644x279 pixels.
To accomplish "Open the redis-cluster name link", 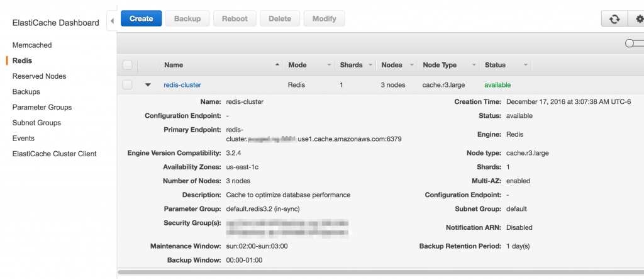I will point(182,85).
